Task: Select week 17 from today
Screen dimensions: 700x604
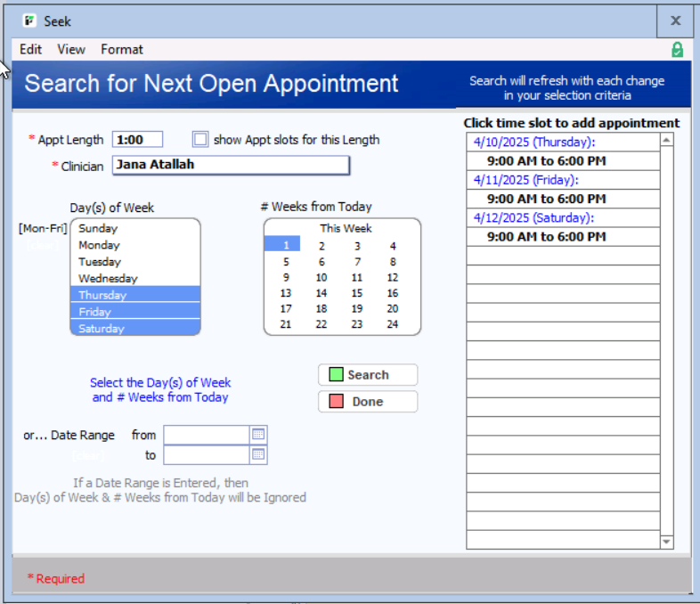Action: [286, 308]
